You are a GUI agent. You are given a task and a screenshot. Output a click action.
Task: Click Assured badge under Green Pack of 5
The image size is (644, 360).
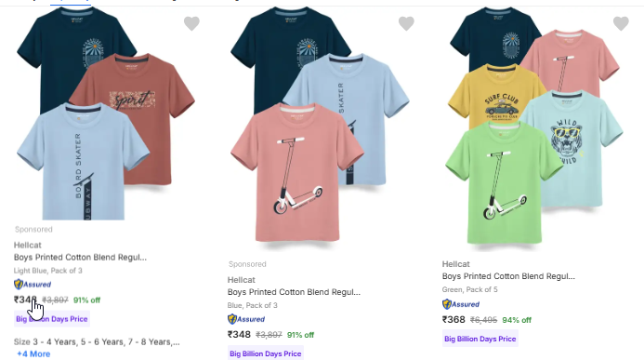coord(461,304)
